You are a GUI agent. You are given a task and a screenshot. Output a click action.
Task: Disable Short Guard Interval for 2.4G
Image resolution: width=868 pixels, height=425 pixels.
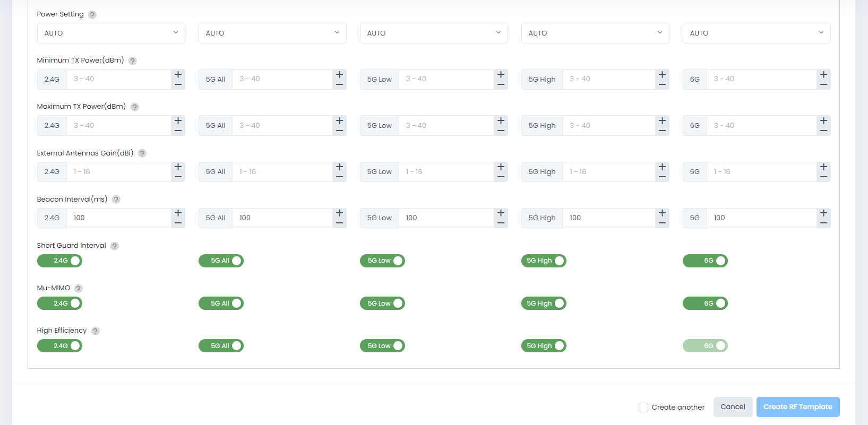click(60, 261)
